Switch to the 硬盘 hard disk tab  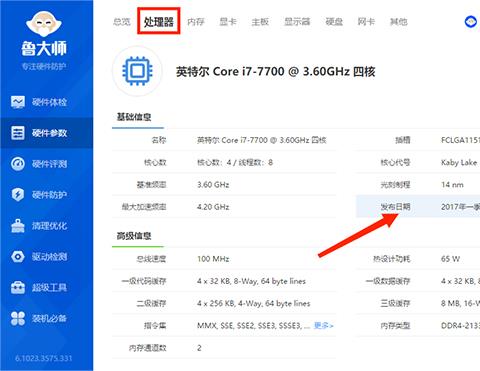pos(334,22)
